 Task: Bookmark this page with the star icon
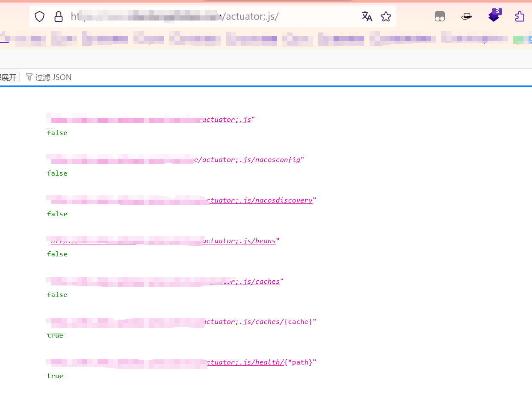pyautogui.click(x=386, y=17)
